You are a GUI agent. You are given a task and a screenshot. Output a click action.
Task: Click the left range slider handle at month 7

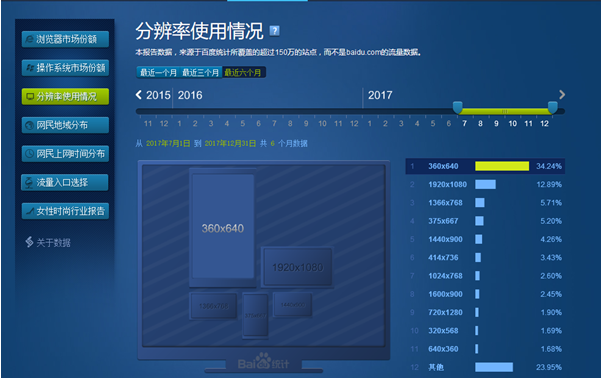458,107
